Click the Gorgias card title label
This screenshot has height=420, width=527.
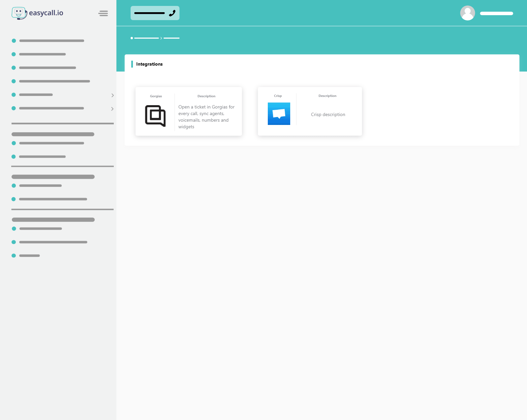coord(156,96)
